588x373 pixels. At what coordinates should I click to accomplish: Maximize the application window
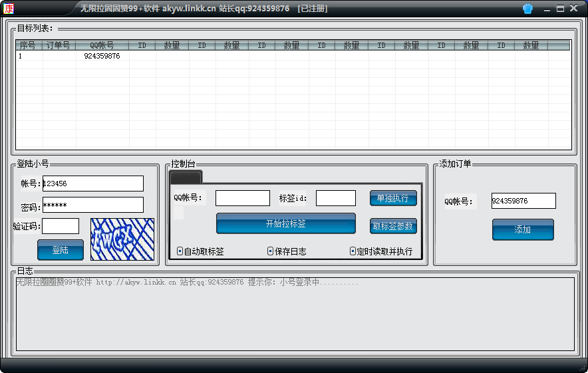[x=560, y=9]
